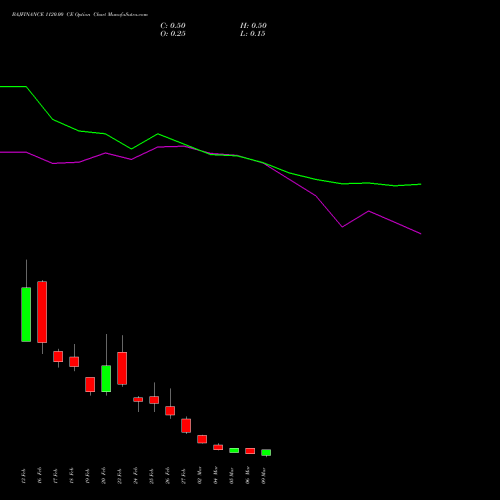Viewport: 500px width, 500px height.
Task: Click the red candle for 18 Feb
Action: point(74,362)
